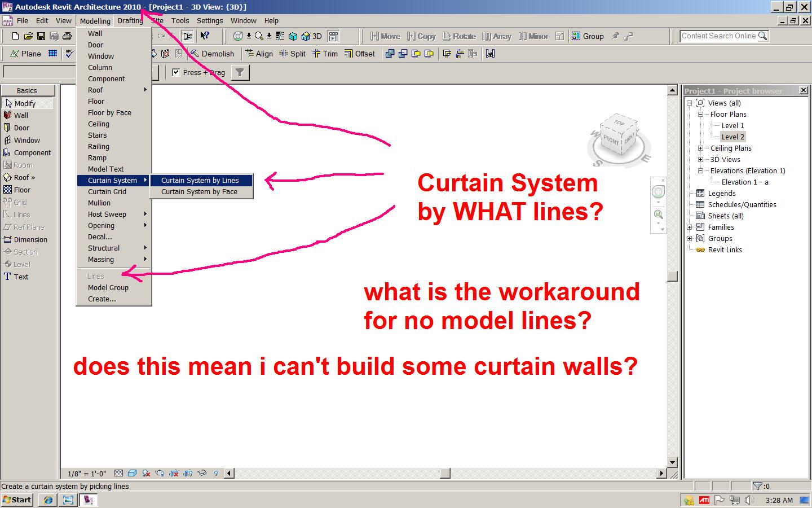Click the Split tool icon
The width and height of the screenshot is (812, 508).
click(292, 54)
